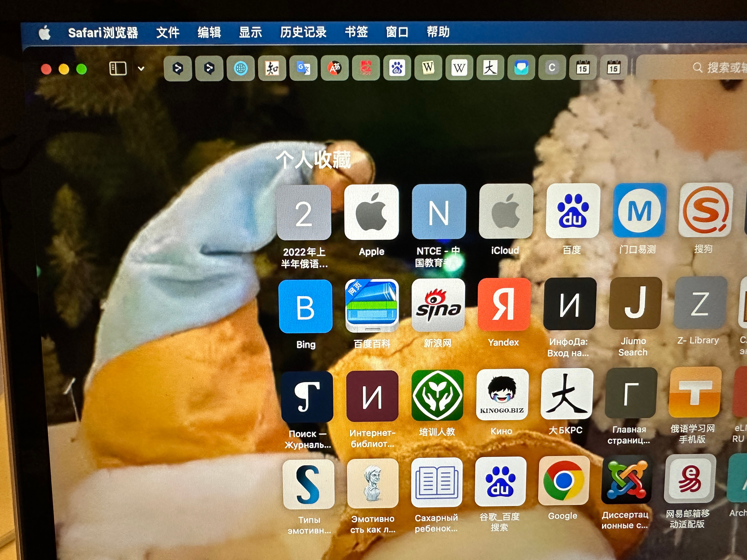
Task: Switch to the Baidu paw pinned tab
Action: [397, 68]
